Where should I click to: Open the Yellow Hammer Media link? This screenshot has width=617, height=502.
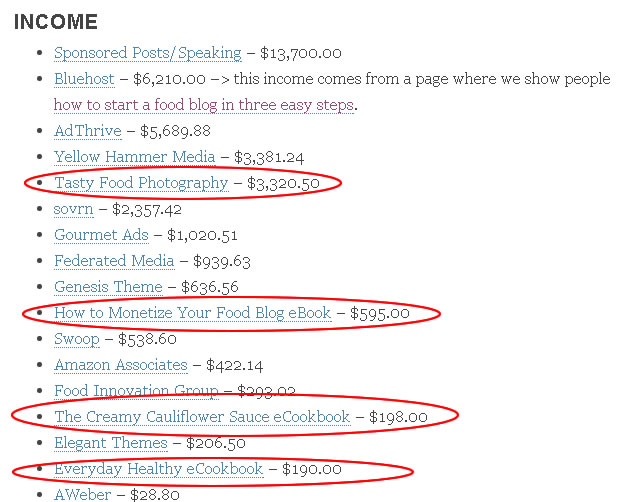click(x=134, y=157)
